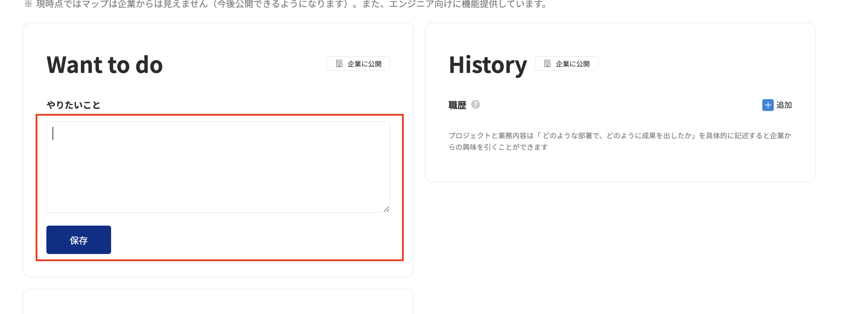Toggle 企業に公開 for the Want to do section

[358, 64]
